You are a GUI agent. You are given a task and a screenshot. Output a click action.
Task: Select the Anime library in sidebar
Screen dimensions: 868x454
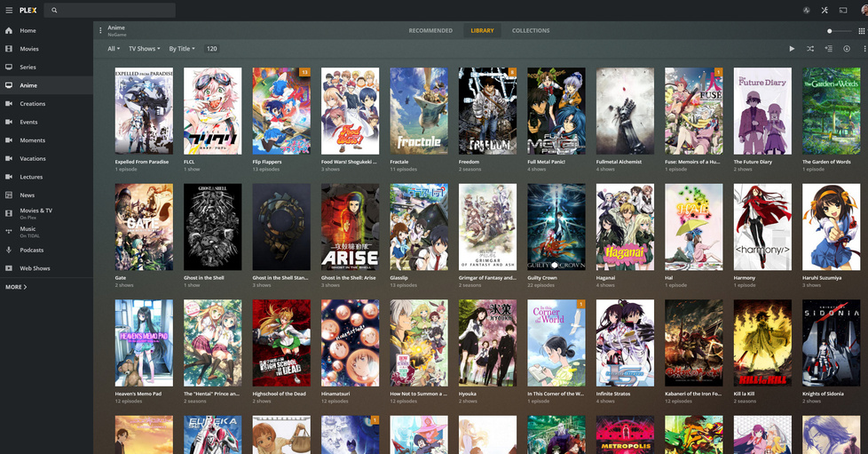tap(46, 85)
